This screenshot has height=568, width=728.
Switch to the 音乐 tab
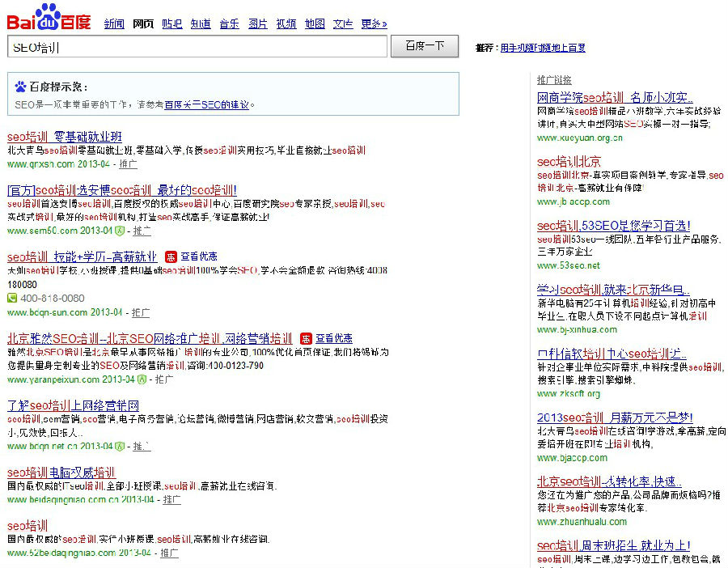pos(230,23)
